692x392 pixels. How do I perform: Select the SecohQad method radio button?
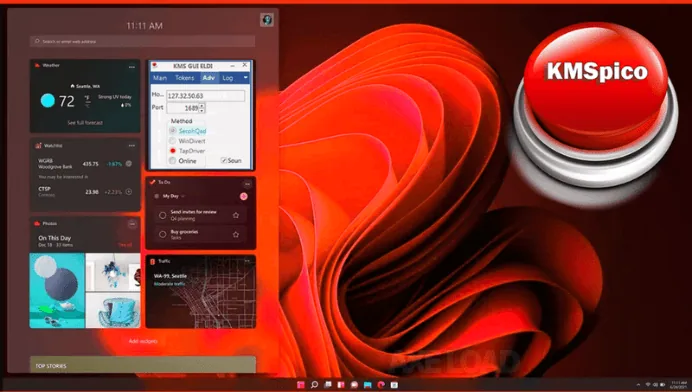[x=173, y=131]
